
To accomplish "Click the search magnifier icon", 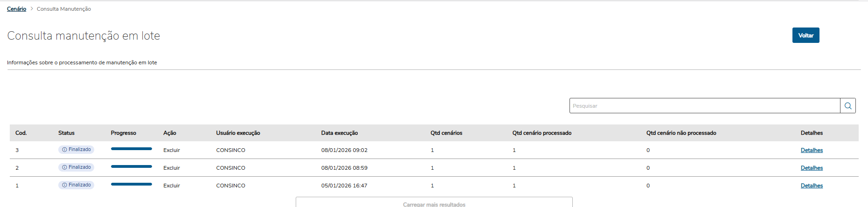I will [847, 106].
